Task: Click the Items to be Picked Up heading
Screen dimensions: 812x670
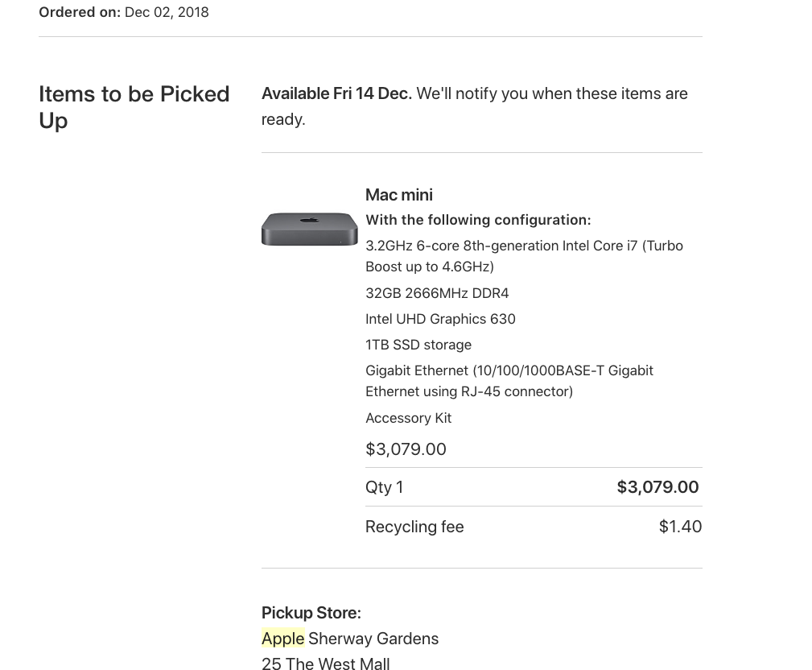Action: [134, 107]
